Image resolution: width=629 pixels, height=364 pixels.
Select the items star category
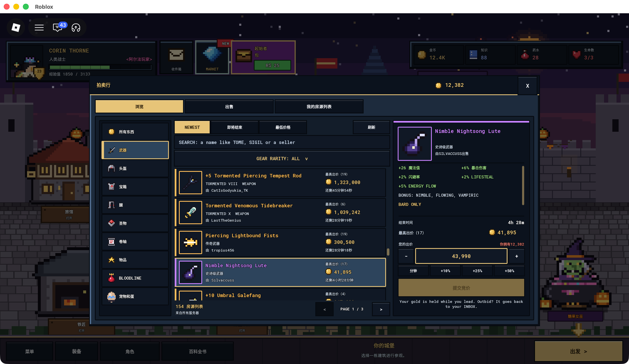click(x=135, y=259)
